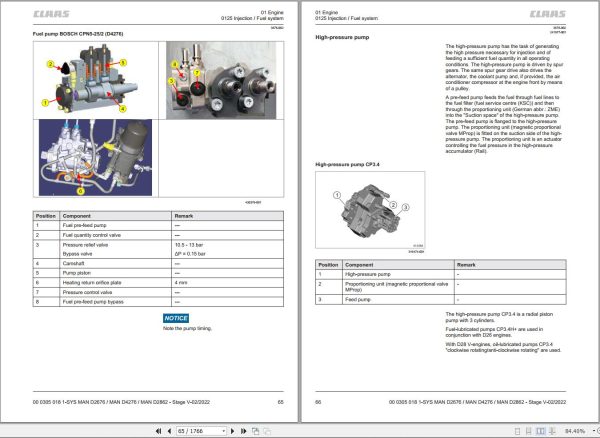
Task: Select the 'Fuel pre-feed pump' table cell
Action: pyautogui.click(x=116, y=226)
